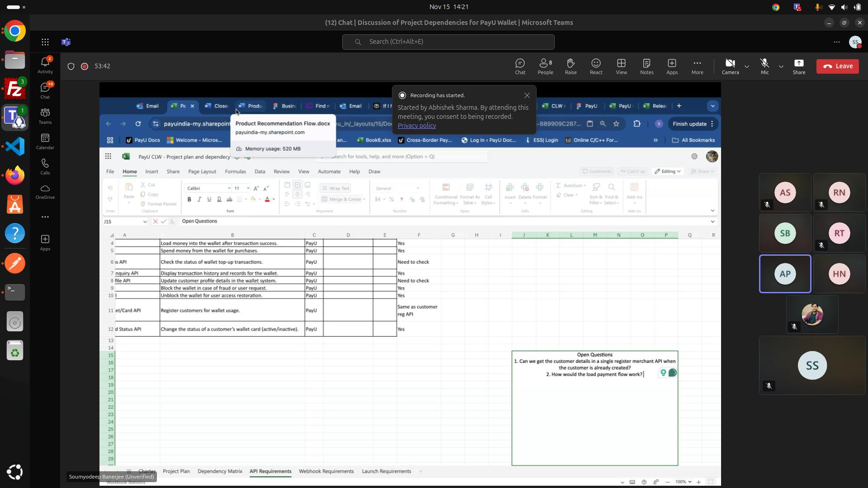
Task: Open the Privacy policy link
Action: tap(416, 126)
